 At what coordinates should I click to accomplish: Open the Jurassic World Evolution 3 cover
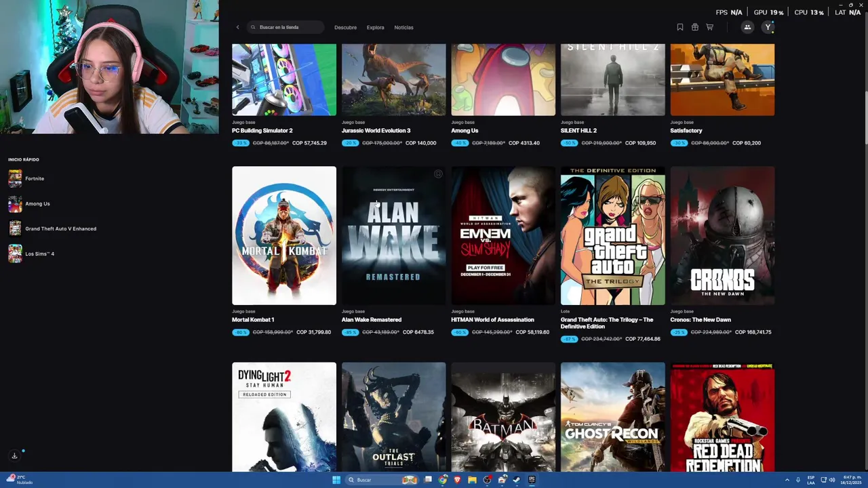[393, 80]
